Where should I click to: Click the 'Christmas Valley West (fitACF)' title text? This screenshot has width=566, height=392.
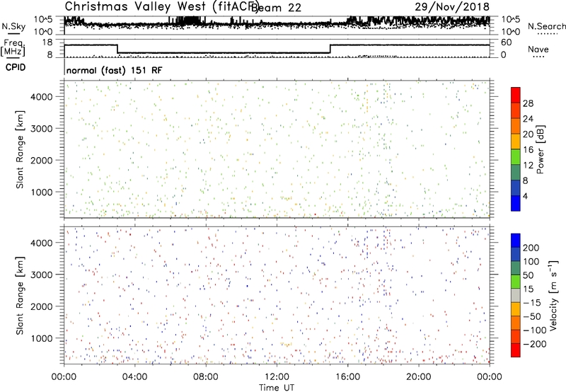click(x=161, y=7)
